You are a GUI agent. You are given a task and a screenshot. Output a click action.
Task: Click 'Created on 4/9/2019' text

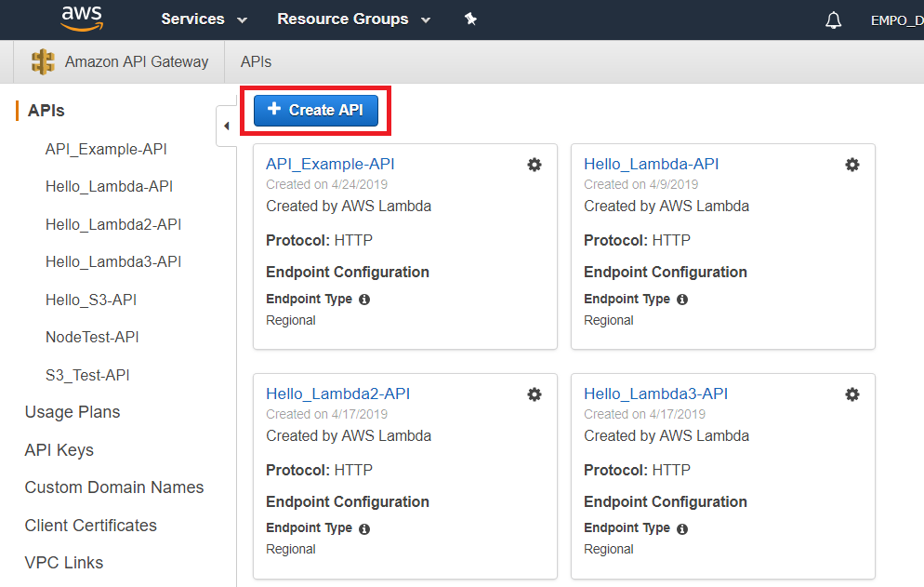click(x=640, y=184)
